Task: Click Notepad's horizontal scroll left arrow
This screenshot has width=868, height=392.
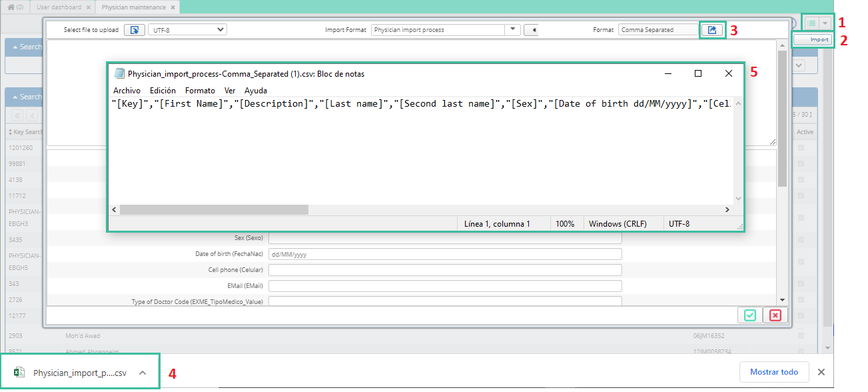Action: (115, 209)
